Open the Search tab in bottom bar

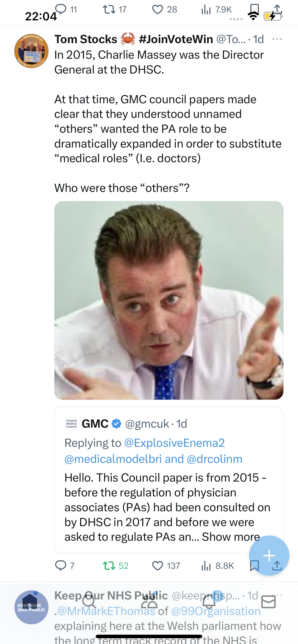pos(89,602)
